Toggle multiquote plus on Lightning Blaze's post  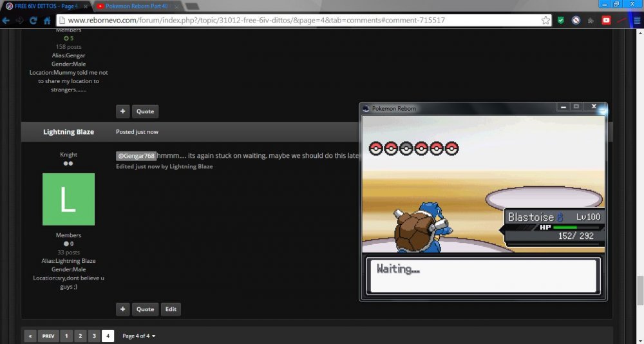[x=122, y=309]
